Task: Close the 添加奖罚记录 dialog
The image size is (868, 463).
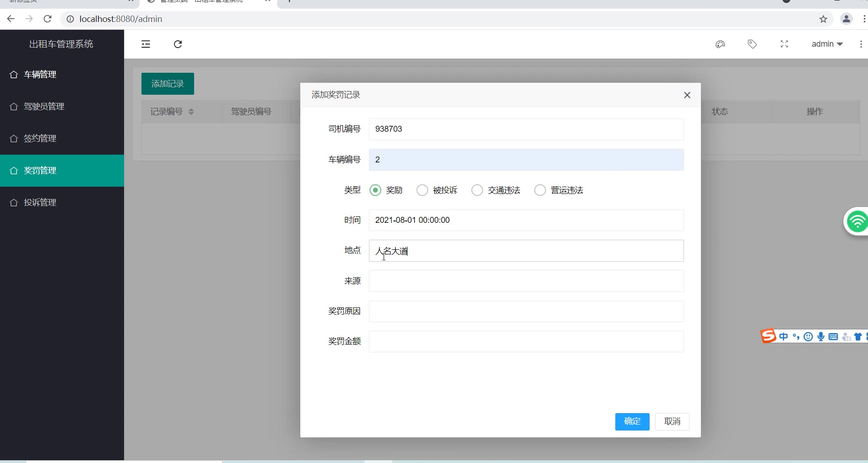Action: point(687,95)
